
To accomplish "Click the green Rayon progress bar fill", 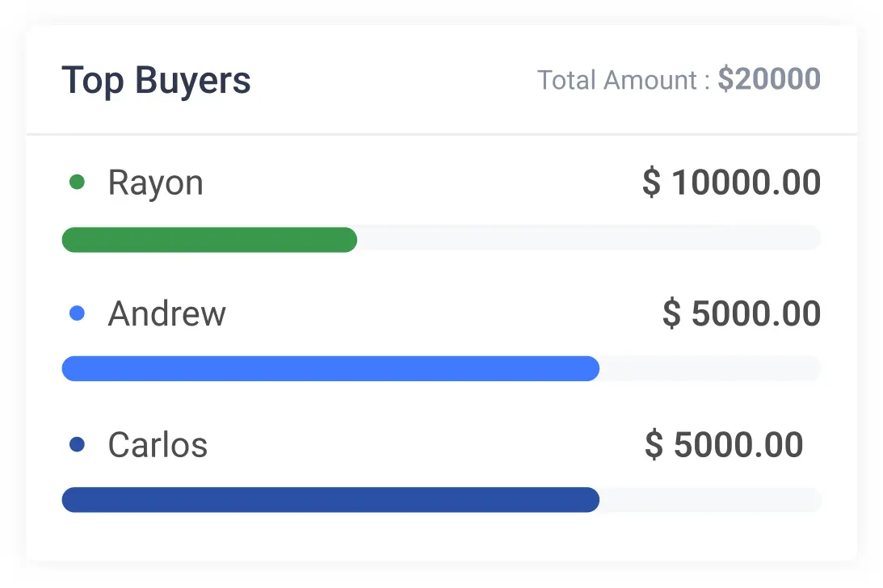I will tap(209, 240).
